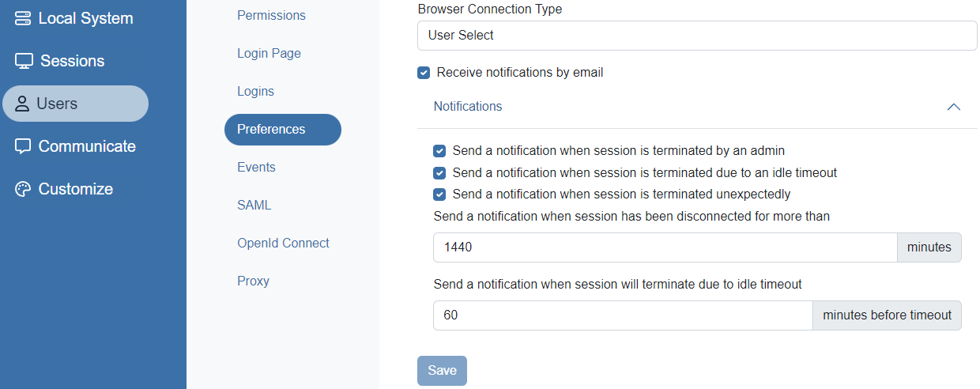This screenshot has width=980, height=389.
Task: Toggle notification for unexpected session termination
Action: [439, 194]
